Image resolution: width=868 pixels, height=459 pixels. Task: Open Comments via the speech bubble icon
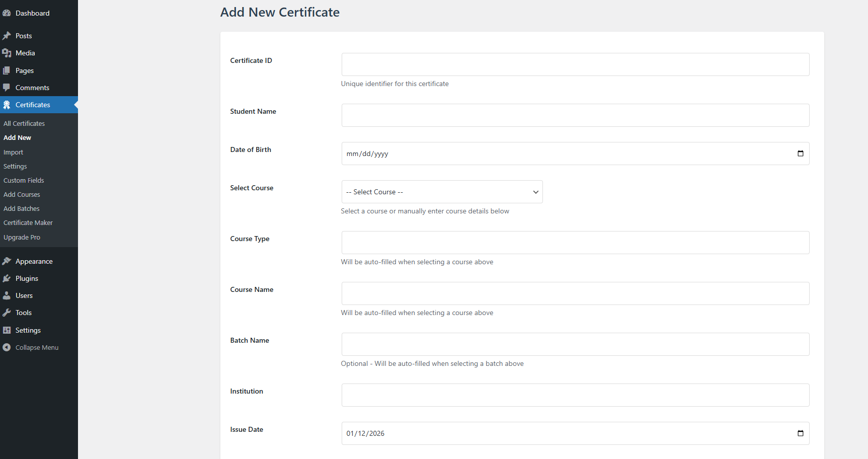[x=8, y=87]
